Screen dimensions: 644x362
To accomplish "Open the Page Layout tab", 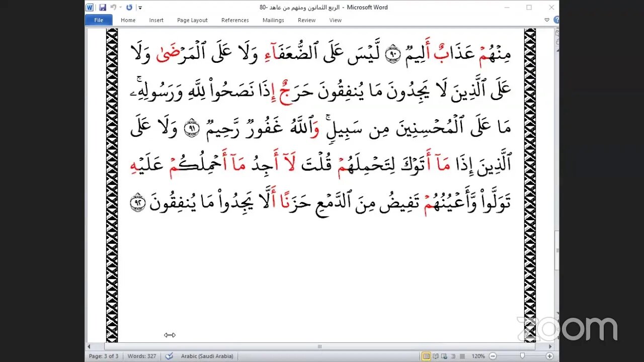I will click(x=192, y=20).
